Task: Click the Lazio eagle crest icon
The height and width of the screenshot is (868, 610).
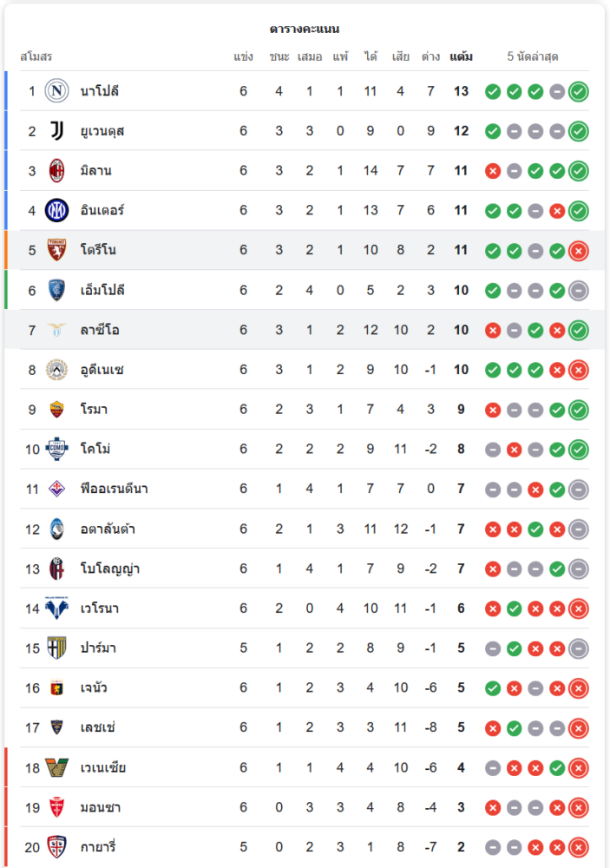Action: click(x=56, y=330)
